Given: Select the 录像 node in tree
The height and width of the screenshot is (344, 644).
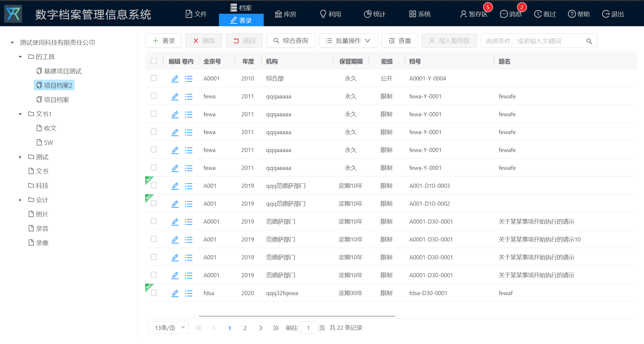Looking at the screenshot, I should [38, 243].
